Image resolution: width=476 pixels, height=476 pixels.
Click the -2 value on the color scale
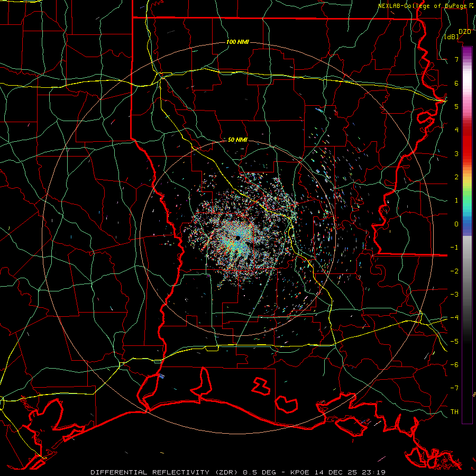click(454, 271)
